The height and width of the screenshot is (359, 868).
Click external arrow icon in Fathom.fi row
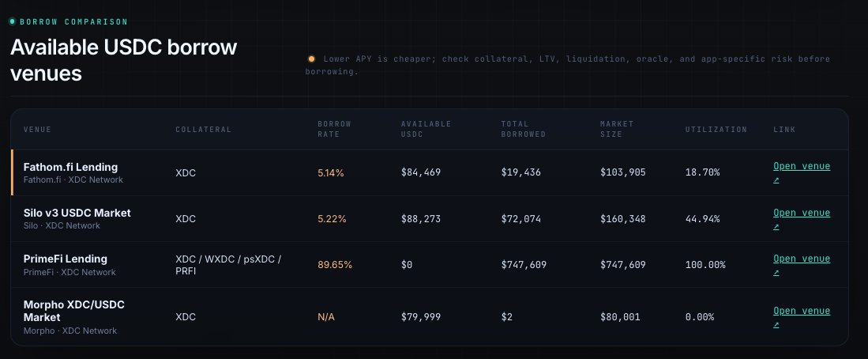(x=776, y=180)
